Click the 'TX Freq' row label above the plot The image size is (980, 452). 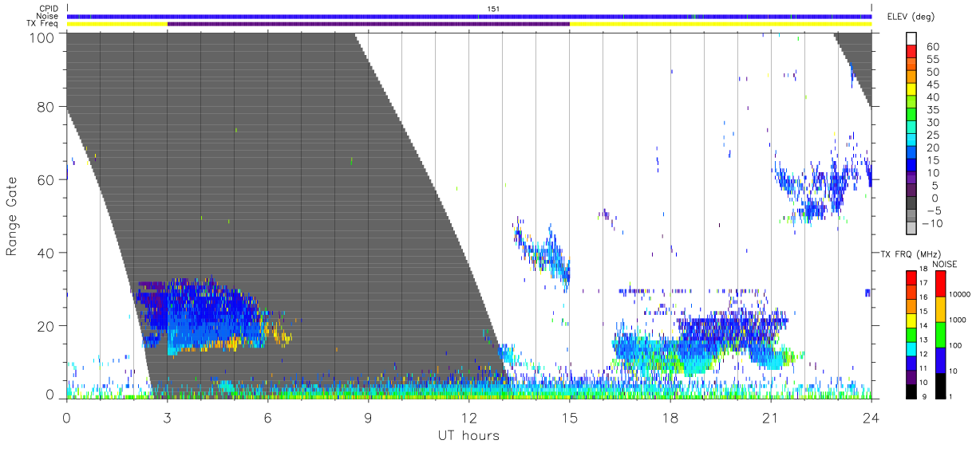pyautogui.click(x=44, y=23)
